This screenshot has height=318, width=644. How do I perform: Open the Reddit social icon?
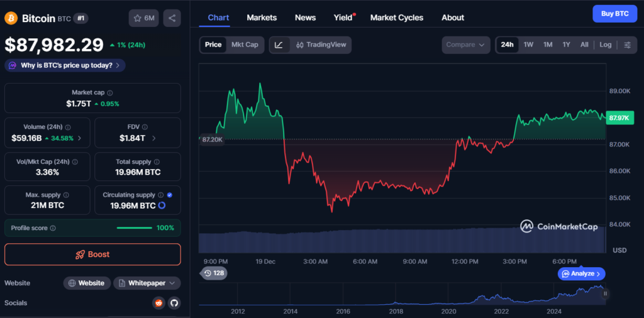point(158,303)
